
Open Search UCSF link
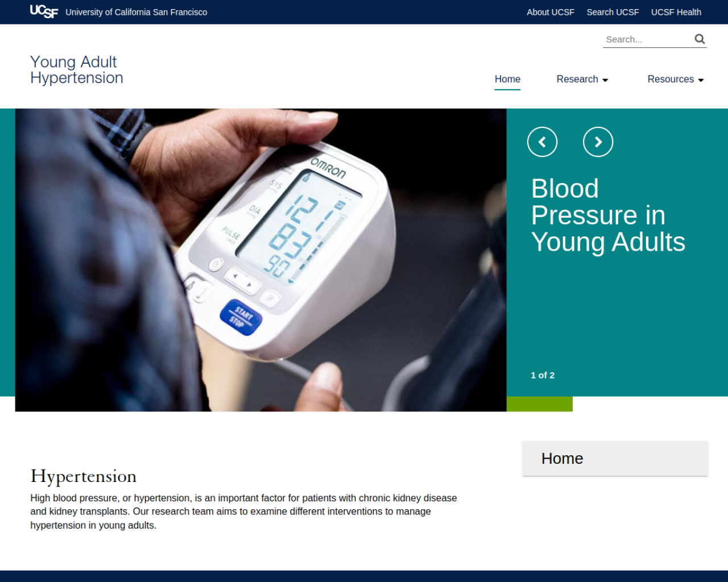tap(613, 12)
